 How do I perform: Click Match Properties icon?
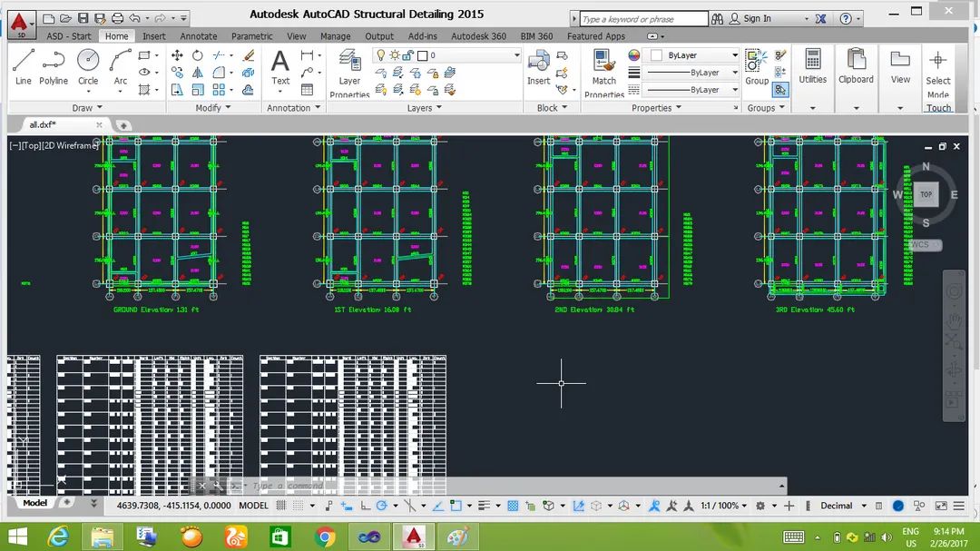603,74
